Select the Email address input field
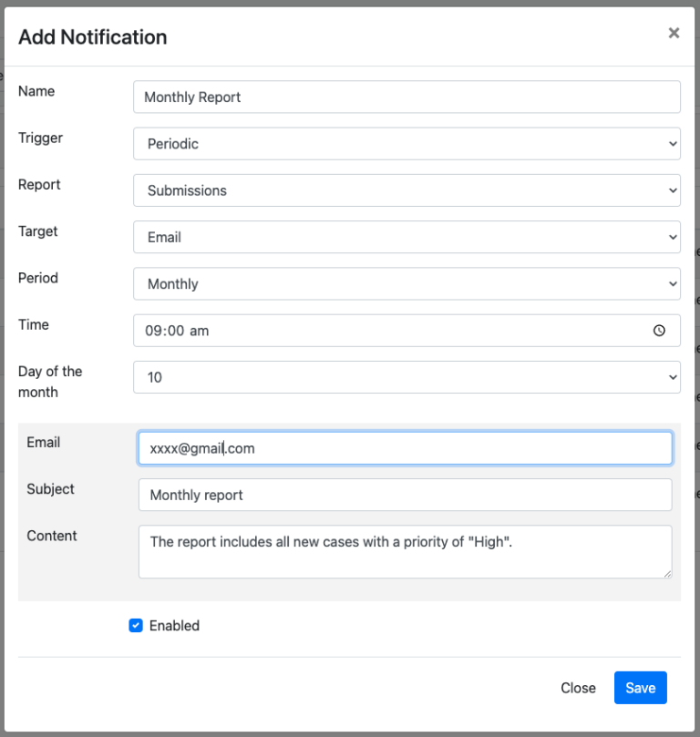This screenshot has width=700, height=737. 405,447
